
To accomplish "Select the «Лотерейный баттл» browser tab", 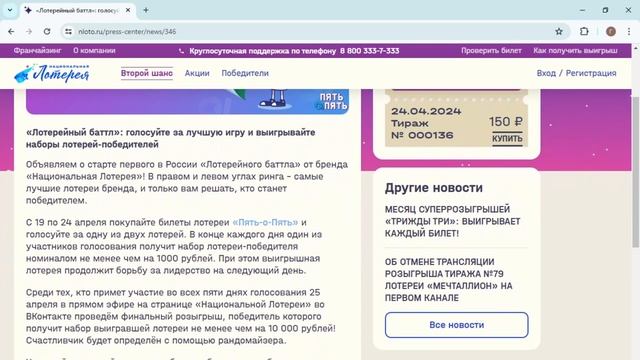I will tap(78, 10).
